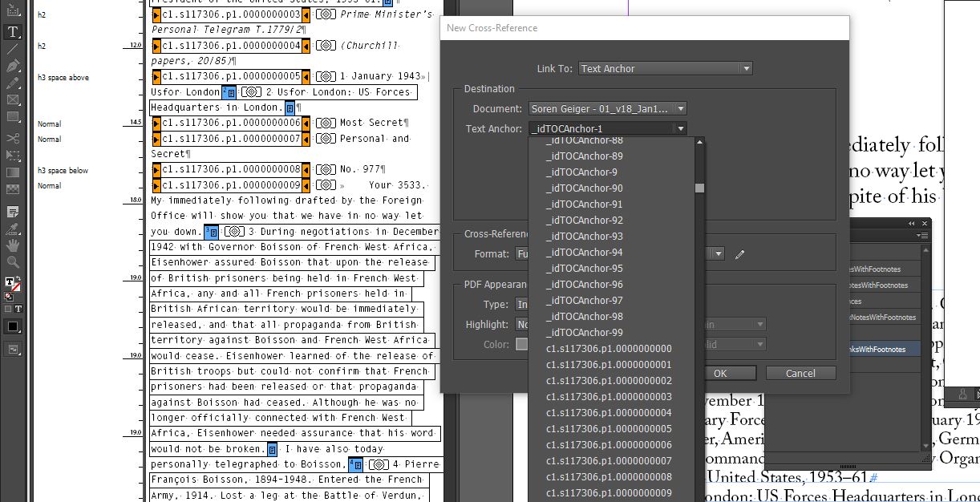Click the 'h3 space above' style label

coord(63,77)
